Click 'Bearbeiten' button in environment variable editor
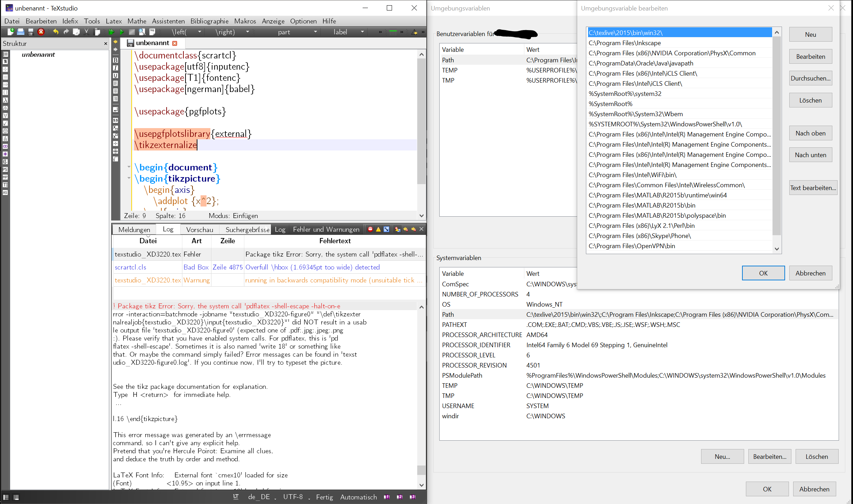The width and height of the screenshot is (853, 504). pyautogui.click(x=810, y=56)
